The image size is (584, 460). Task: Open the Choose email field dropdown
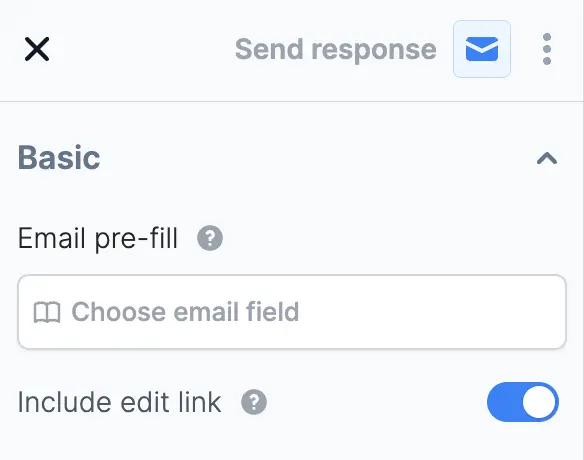pyautogui.click(x=292, y=312)
